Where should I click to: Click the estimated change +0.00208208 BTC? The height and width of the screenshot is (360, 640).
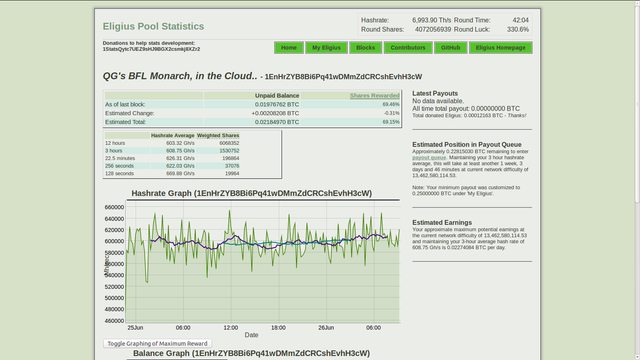(276, 113)
